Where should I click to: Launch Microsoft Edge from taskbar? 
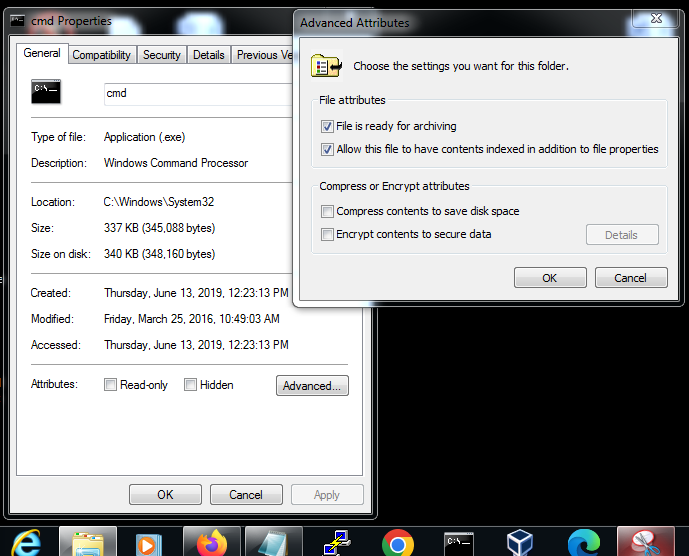click(x=583, y=544)
